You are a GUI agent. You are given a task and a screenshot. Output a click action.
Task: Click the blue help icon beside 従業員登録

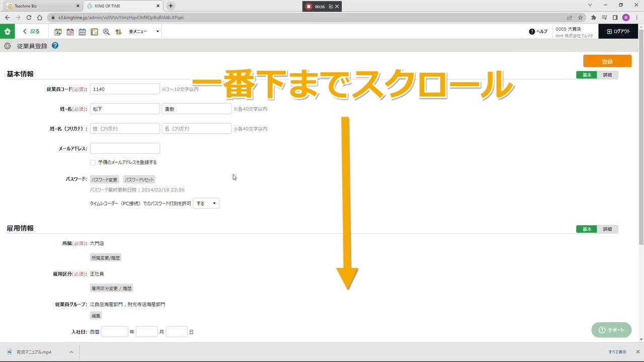click(55, 46)
